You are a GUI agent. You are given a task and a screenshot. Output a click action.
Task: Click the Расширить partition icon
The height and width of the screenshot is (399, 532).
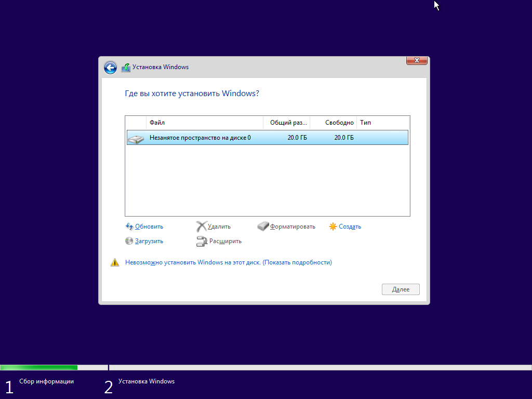202,241
